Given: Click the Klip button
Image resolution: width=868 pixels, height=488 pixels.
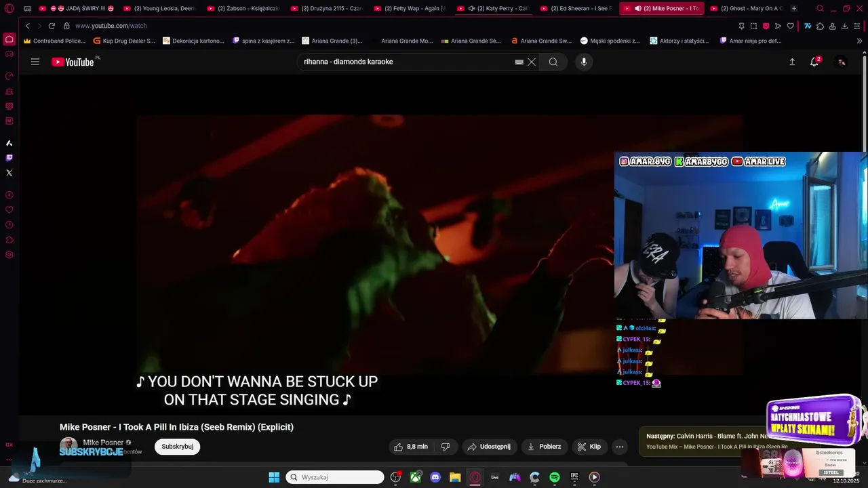Looking at the screenshot, I should pyautogui.click(x=589, y=447).
